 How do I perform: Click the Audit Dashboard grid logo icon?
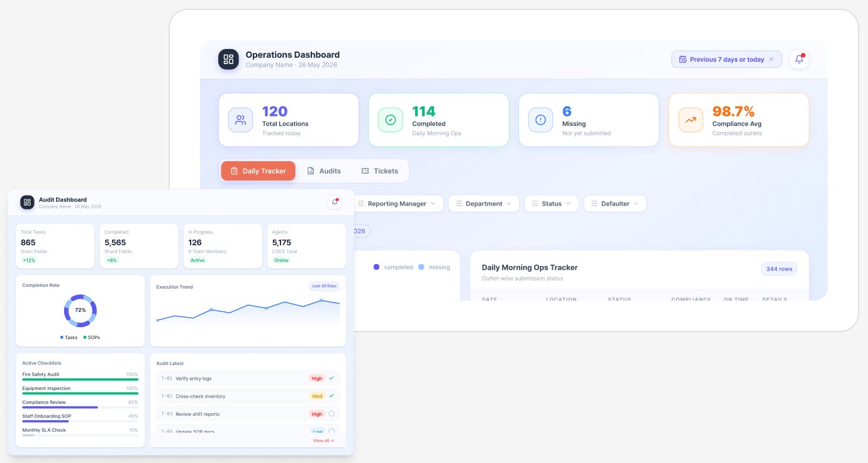27,202
